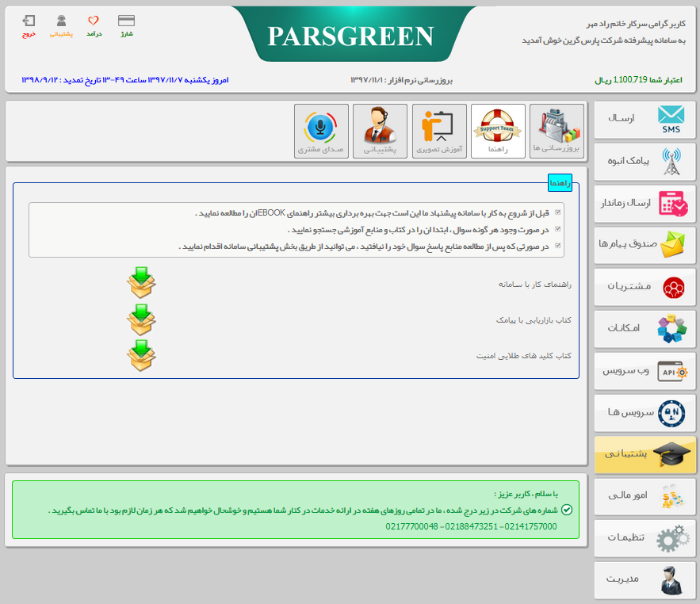
Task: Download راهنمای کار با سامانه via green arrow icon
Action: click(141, 281)
